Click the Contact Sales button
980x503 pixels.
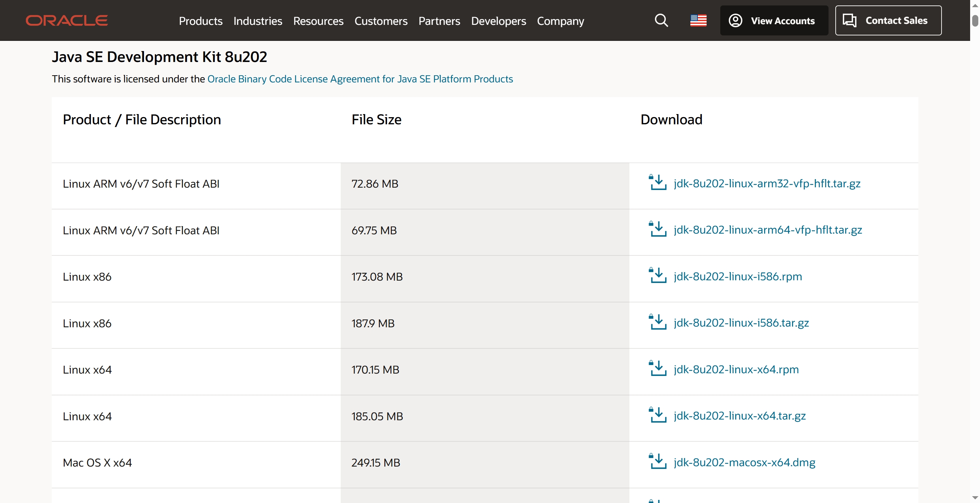click(x=888, y=20)
